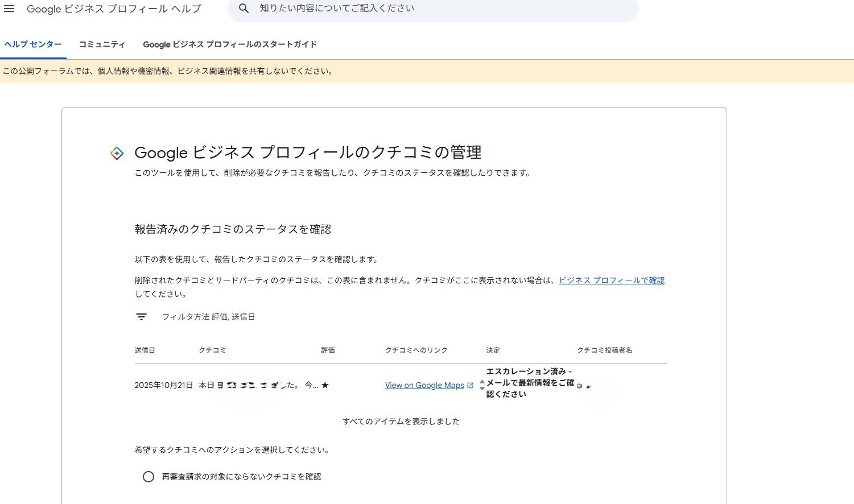Click the クチコミ column header
The height and width of the screenshot is (504, 854).
(212, 350)
